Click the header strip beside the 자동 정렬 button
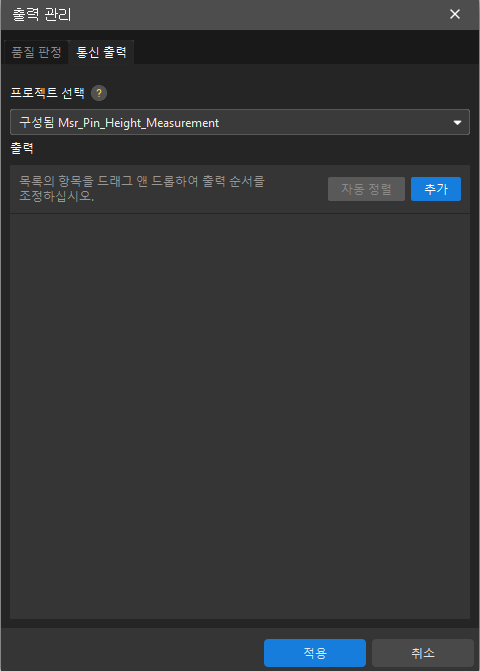 pos(295,189)
